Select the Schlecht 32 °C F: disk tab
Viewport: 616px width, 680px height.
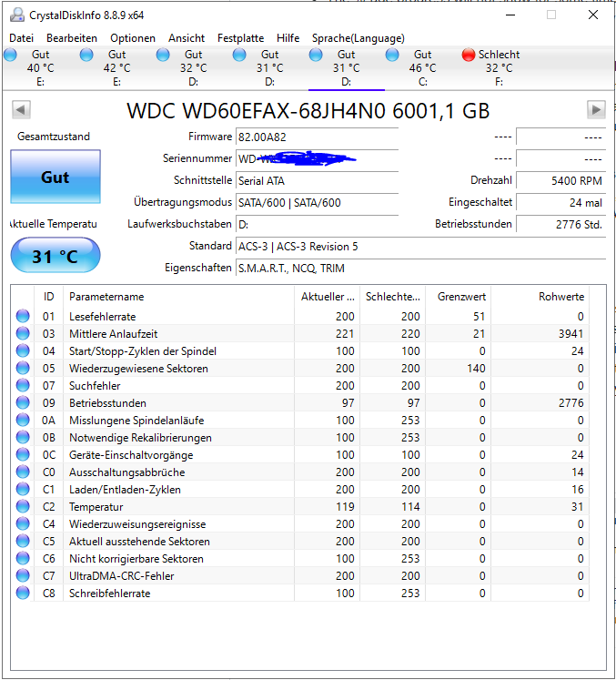point(499,68)
